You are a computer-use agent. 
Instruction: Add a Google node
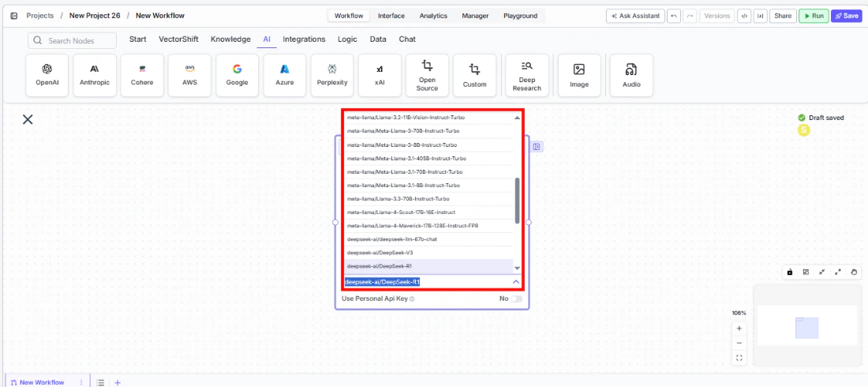(237, 75)
